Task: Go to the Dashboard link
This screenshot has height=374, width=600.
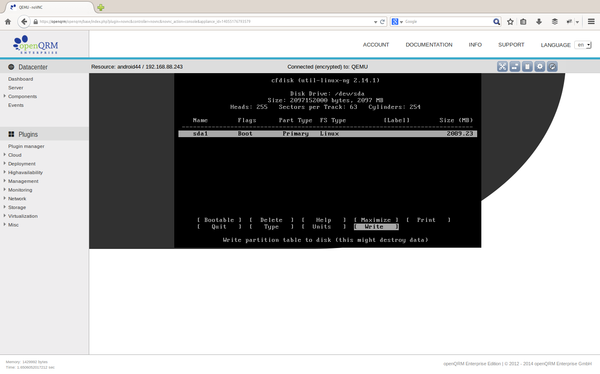Action: click(21, 79)
